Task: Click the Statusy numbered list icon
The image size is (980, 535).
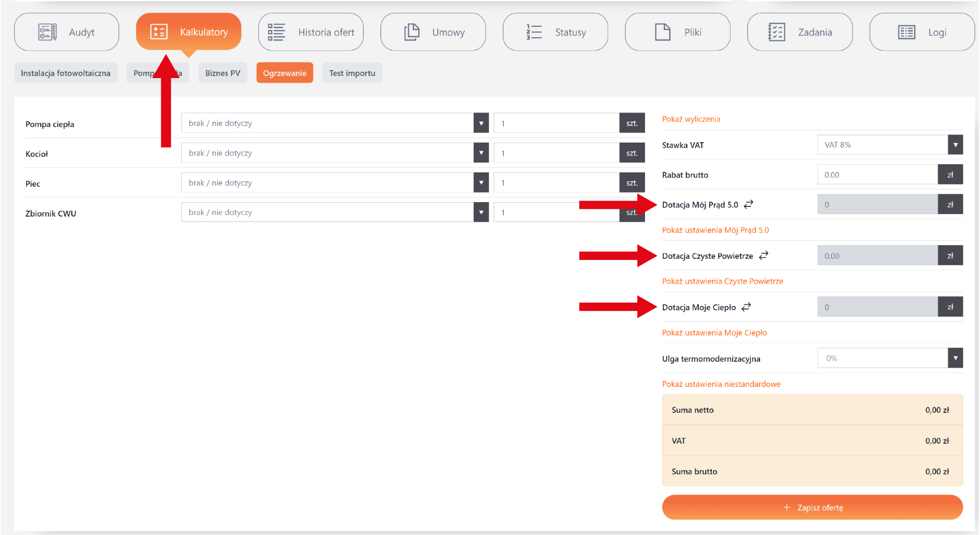Action: [x=534, y=32]
